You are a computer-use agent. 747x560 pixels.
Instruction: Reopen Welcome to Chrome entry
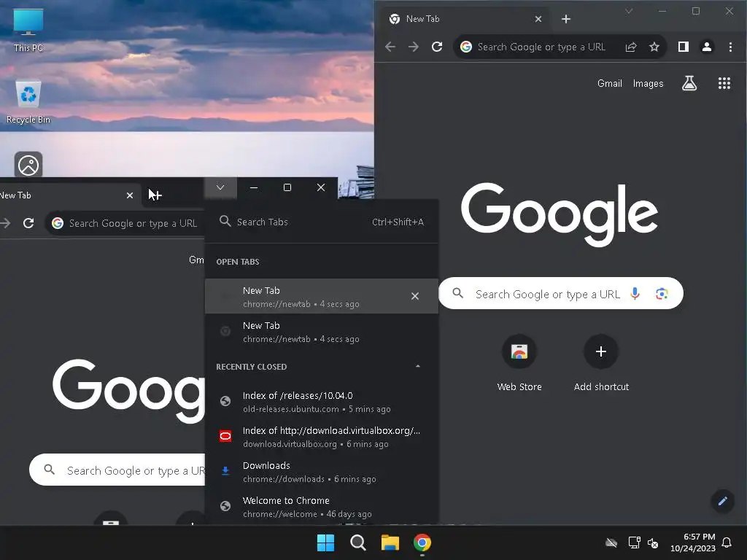click(322, 507)
